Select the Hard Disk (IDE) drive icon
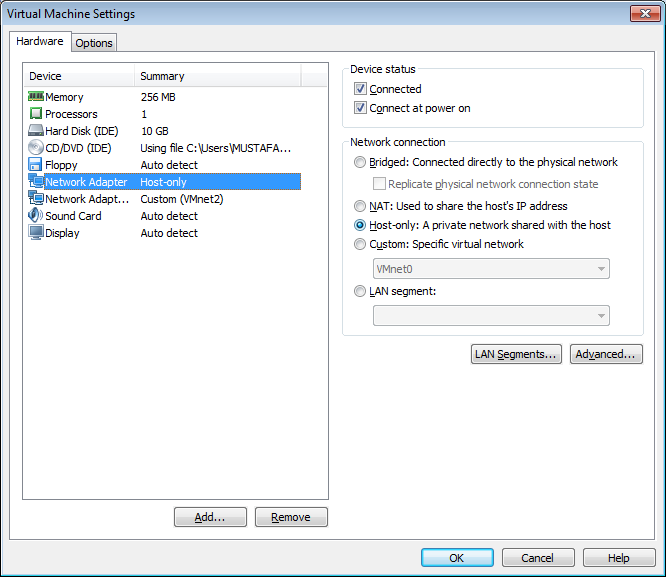 point(36,130)
